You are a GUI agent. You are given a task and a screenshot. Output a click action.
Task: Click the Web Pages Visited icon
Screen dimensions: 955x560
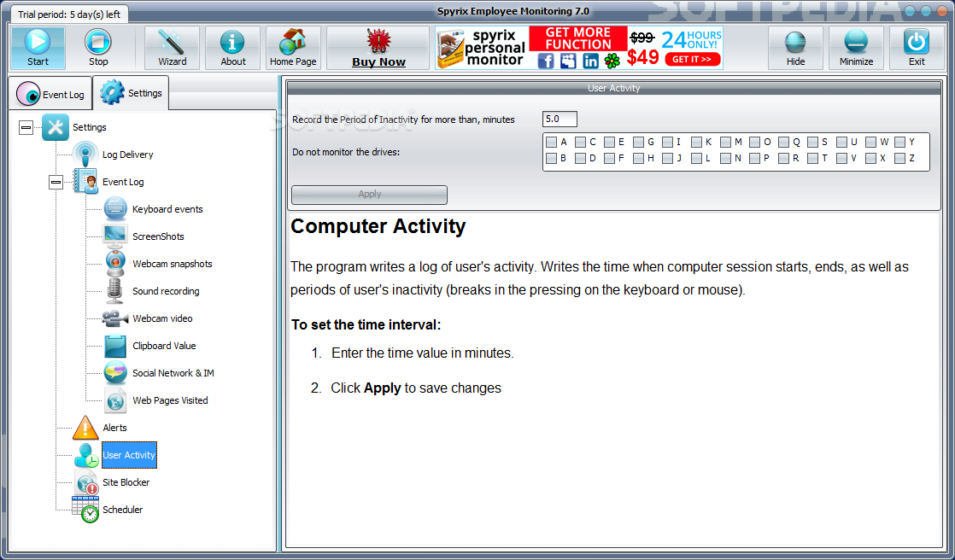pos(115,400)
